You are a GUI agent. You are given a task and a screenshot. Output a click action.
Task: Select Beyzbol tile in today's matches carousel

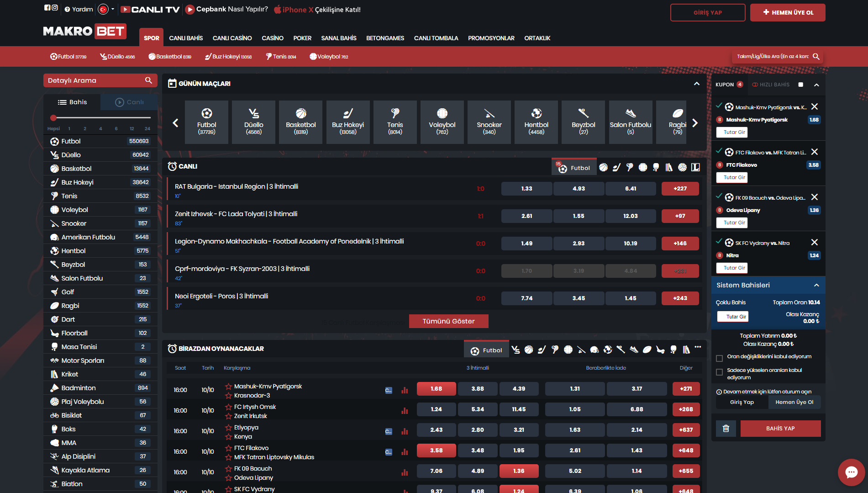[583, 122]
